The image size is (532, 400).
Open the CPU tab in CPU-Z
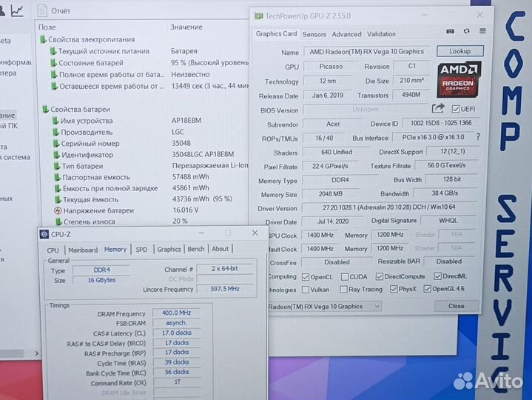pyautogui.click(x=53, y=250)
